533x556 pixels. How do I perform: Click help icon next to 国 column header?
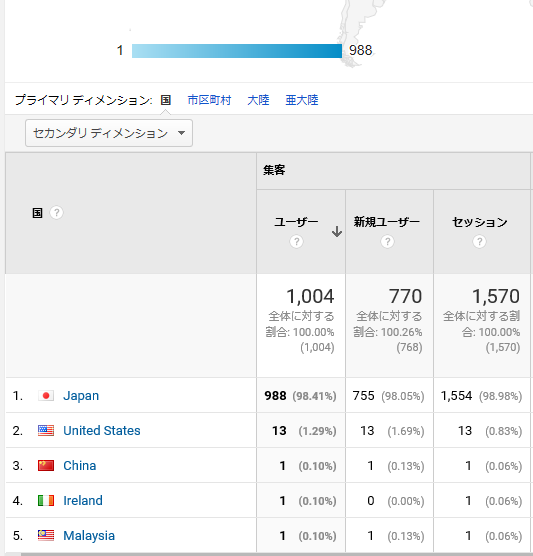coord(56,213)
